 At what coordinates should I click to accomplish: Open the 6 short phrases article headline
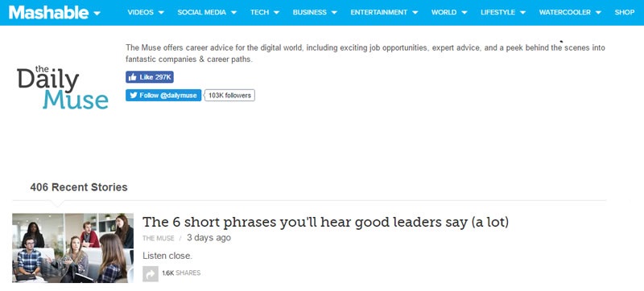pyautogui.click(x=326, y=222)
